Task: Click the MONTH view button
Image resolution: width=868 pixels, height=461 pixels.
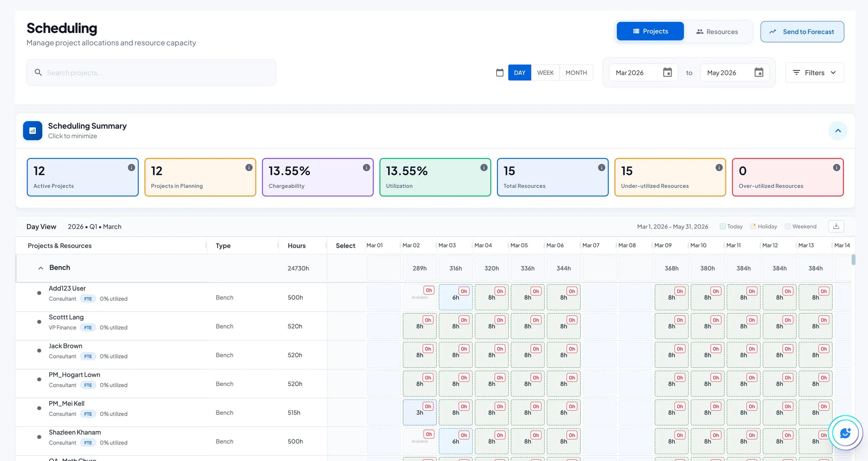Action: (576, 72)
